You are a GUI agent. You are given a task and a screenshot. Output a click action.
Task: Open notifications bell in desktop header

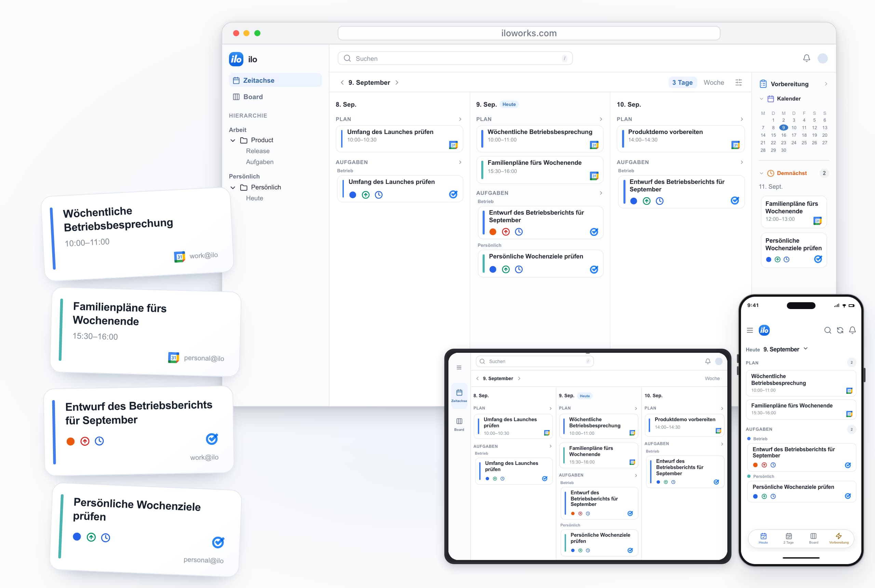(806, 58)
